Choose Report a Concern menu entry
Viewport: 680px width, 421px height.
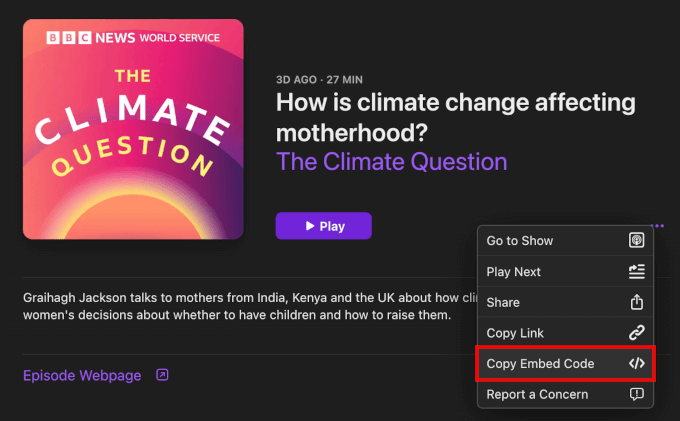[x=537, y=394]
